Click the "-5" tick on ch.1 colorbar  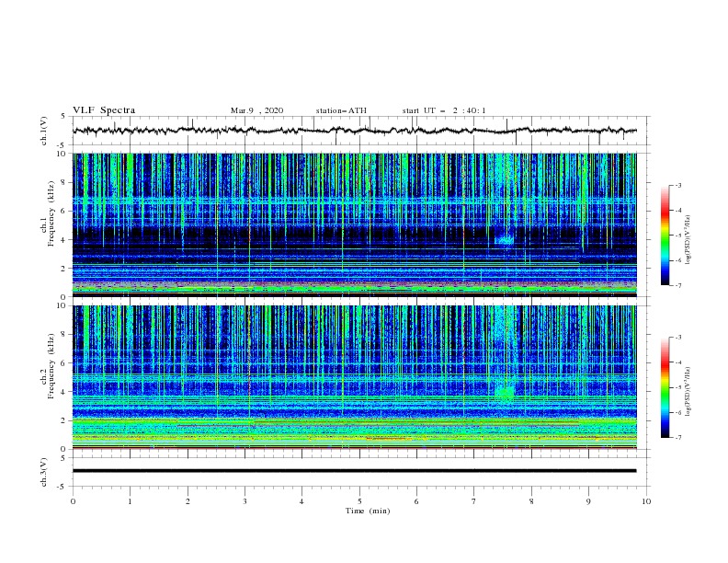(677, 236)
